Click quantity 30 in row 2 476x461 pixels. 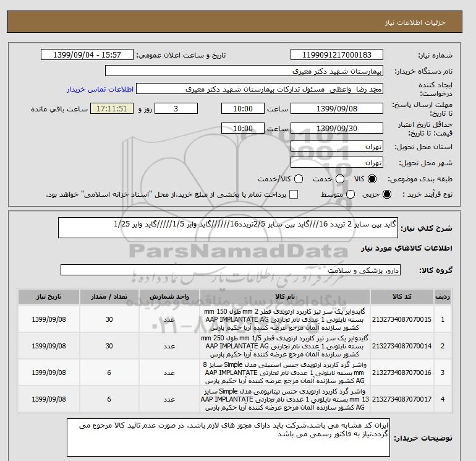[x=109, y=346]
